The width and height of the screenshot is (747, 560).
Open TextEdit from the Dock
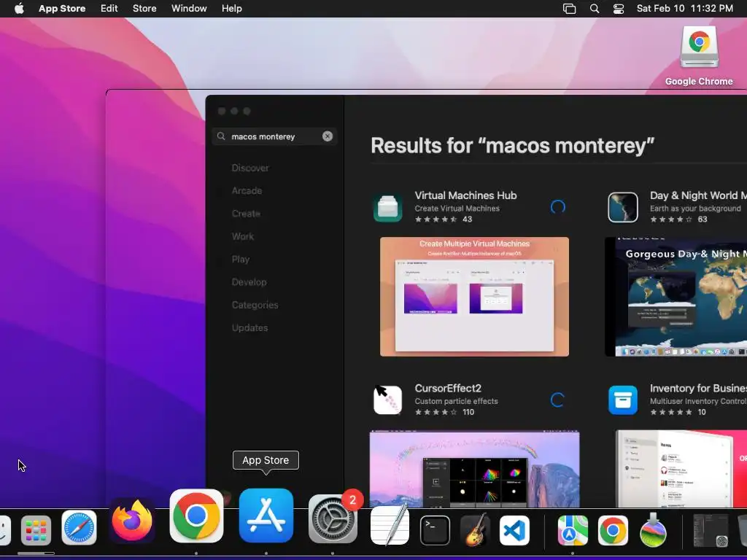tap(390, 525)
